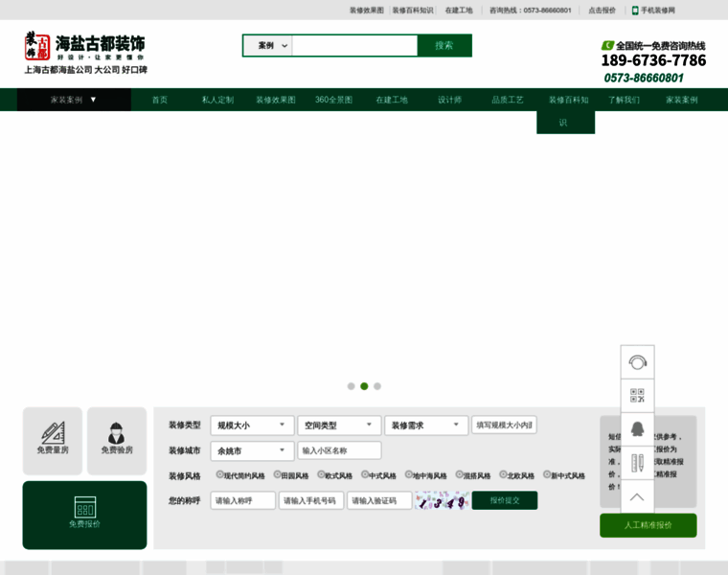Select the 地中海风格 radio button

pos(409,474)
